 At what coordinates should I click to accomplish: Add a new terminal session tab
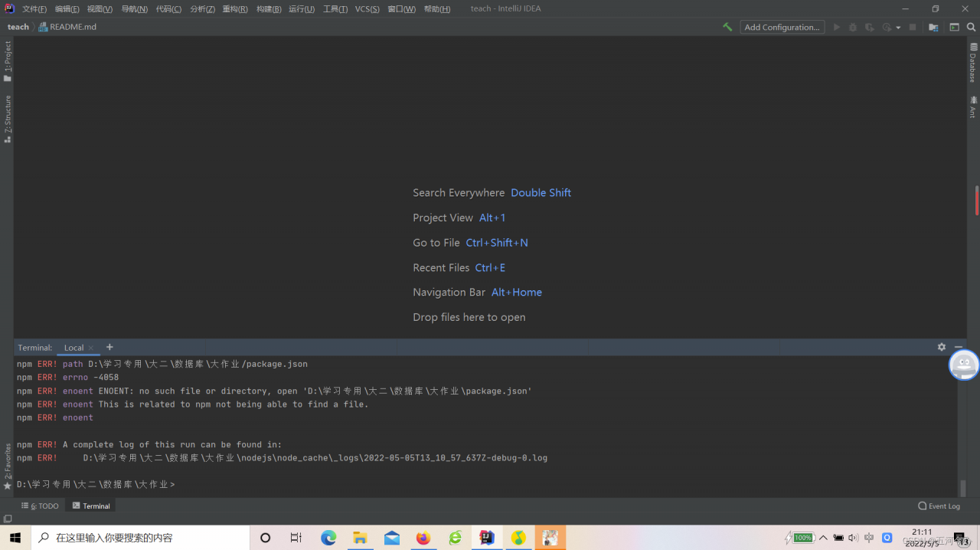coord(109,347)
